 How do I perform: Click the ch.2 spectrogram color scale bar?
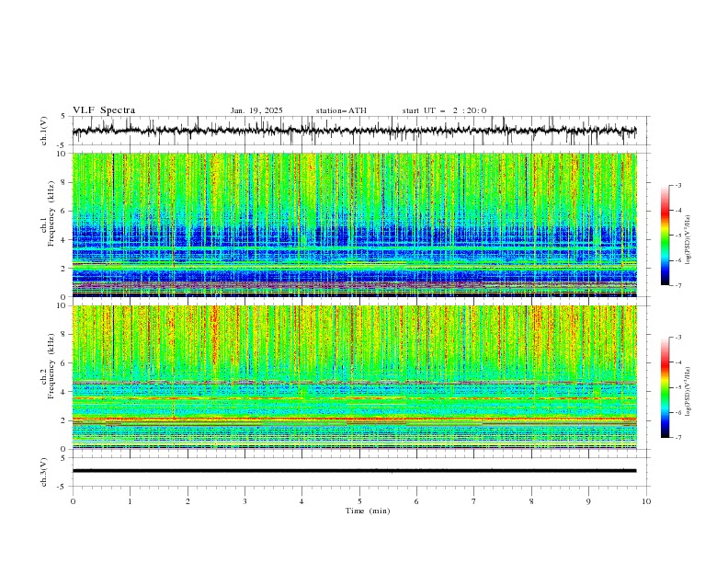pyautogui.click(x=665, y=387)
